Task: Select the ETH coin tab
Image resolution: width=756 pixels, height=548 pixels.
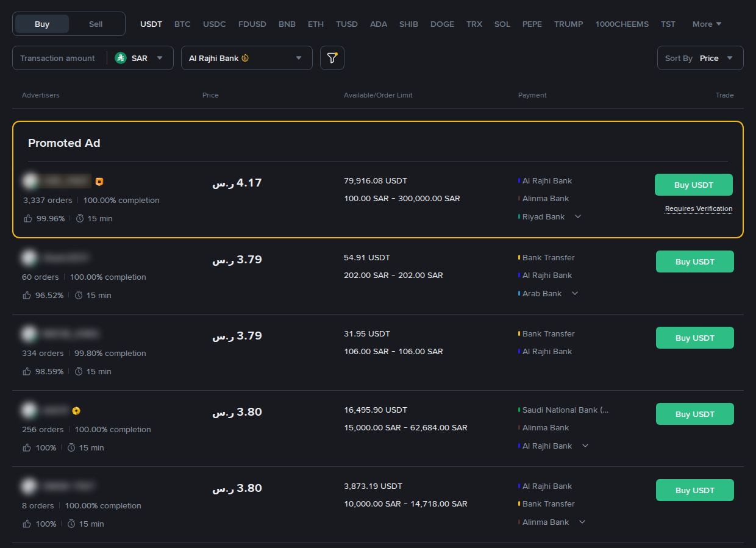Action: point(316,24)
